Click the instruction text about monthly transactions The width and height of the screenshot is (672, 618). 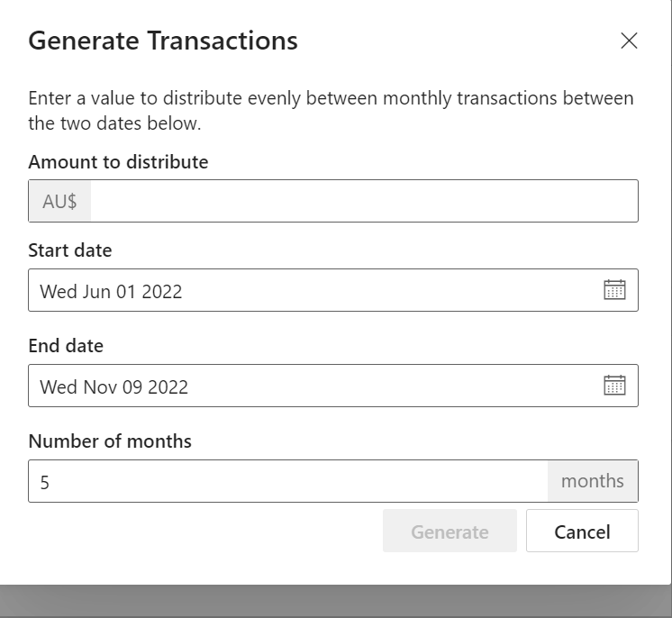(331, 111)
